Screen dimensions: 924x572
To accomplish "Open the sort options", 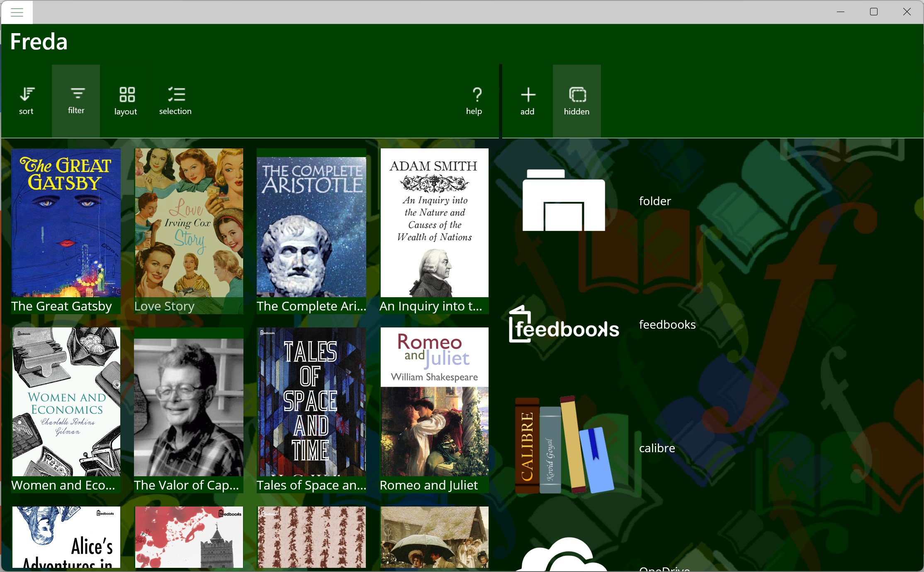I will click(x=27, y=99).
